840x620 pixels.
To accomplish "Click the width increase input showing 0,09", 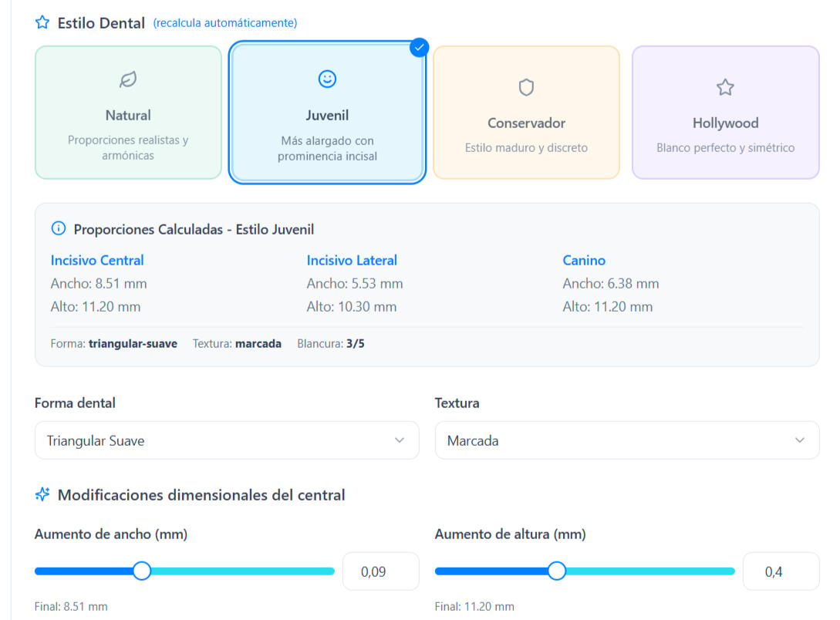I will 380,571.
